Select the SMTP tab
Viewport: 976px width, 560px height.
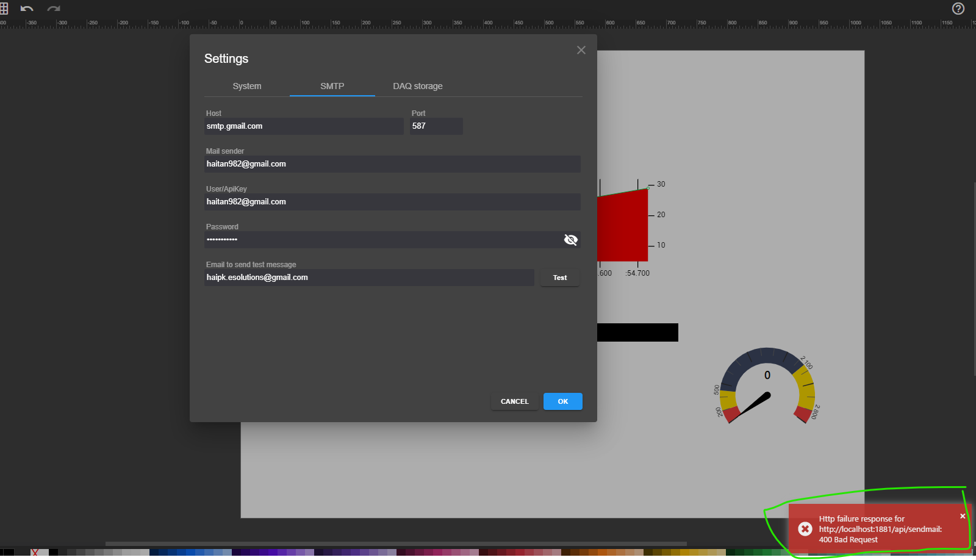[x=332, y=86]
